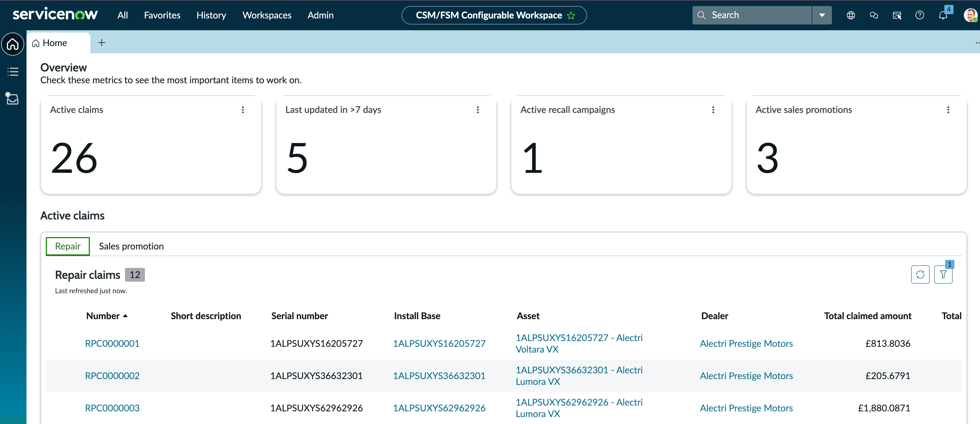Open the List menu icon in sidebar
Image resolution: width=980 pixels, height=424 pixels.
pos(13,71)
